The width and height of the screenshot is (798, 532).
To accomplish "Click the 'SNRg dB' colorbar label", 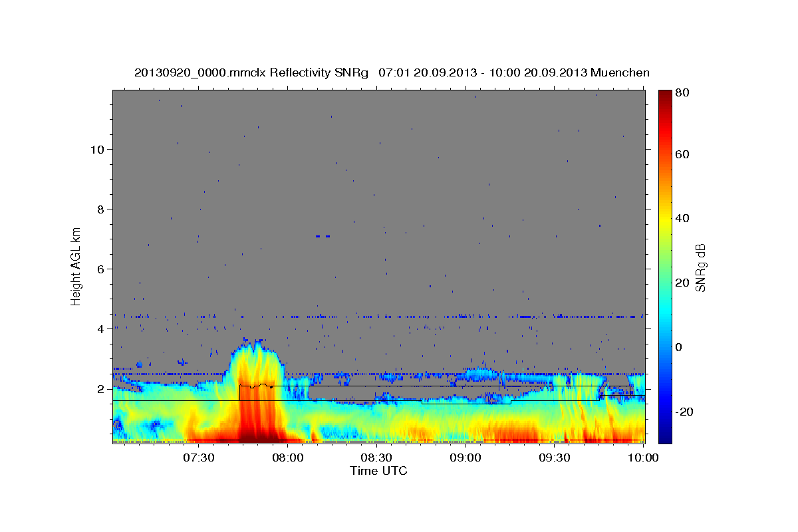I will point(701,267).
